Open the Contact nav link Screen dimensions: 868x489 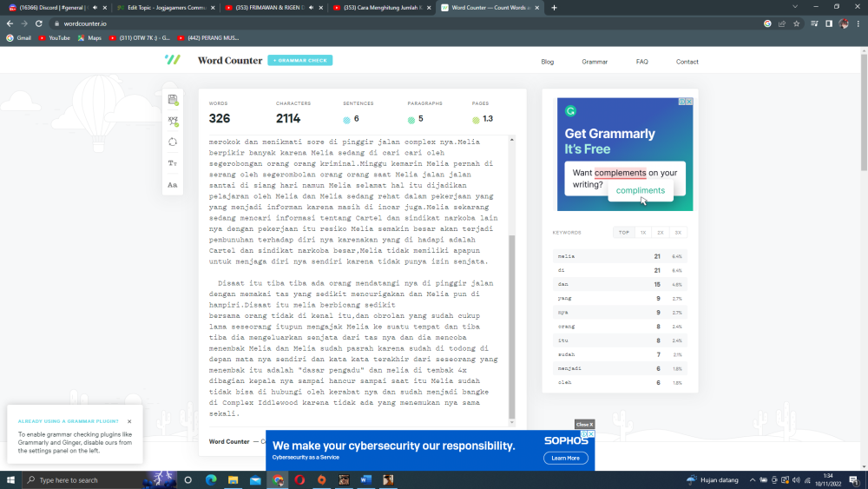(x=687, y=62)
